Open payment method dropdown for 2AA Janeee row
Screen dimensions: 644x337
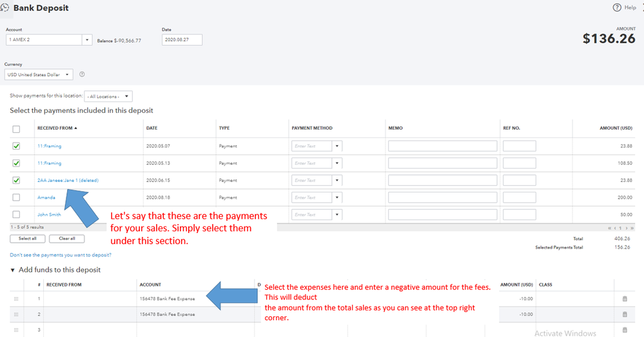pyautogui.click(x=337, y=180)
